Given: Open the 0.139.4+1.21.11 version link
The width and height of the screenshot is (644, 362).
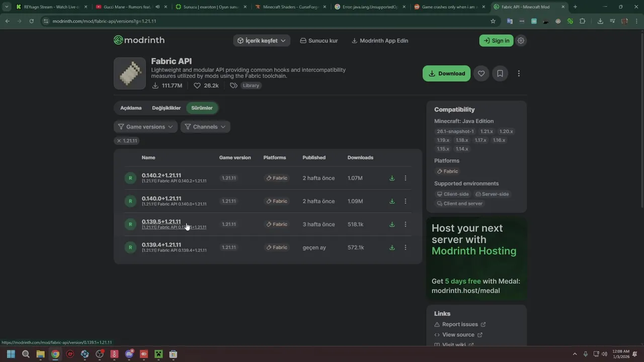Looking at the screenshot, I should (x=161, y=245).
